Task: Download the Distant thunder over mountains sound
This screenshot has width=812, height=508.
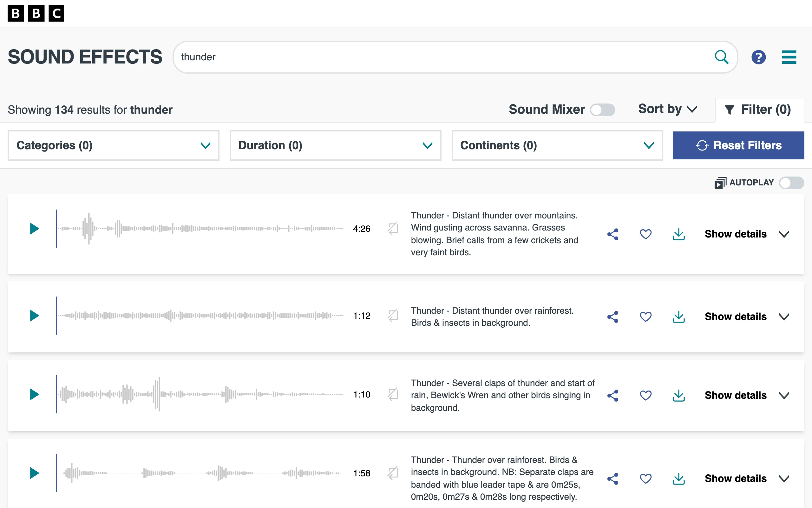Action: (678, 234)
